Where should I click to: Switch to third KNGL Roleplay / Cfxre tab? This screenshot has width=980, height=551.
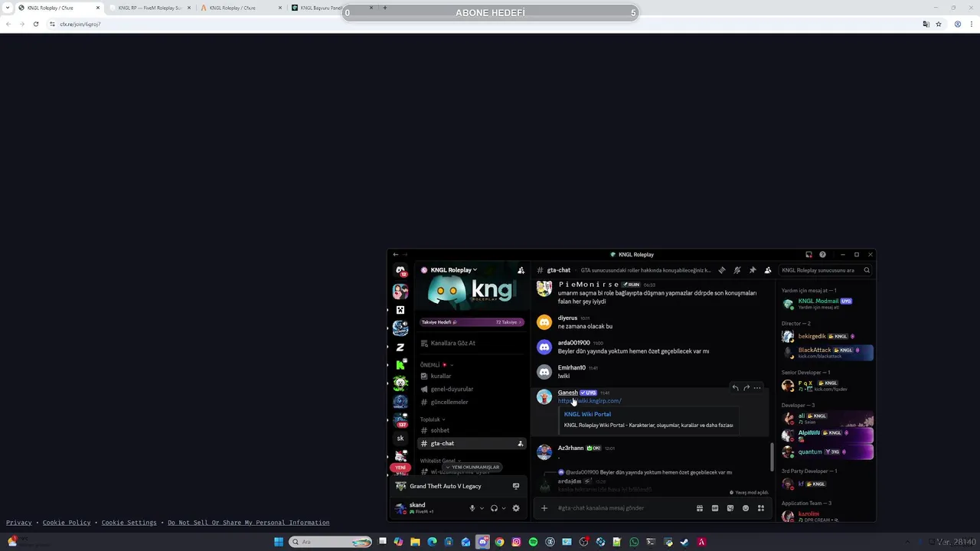[x=240, y=8]
